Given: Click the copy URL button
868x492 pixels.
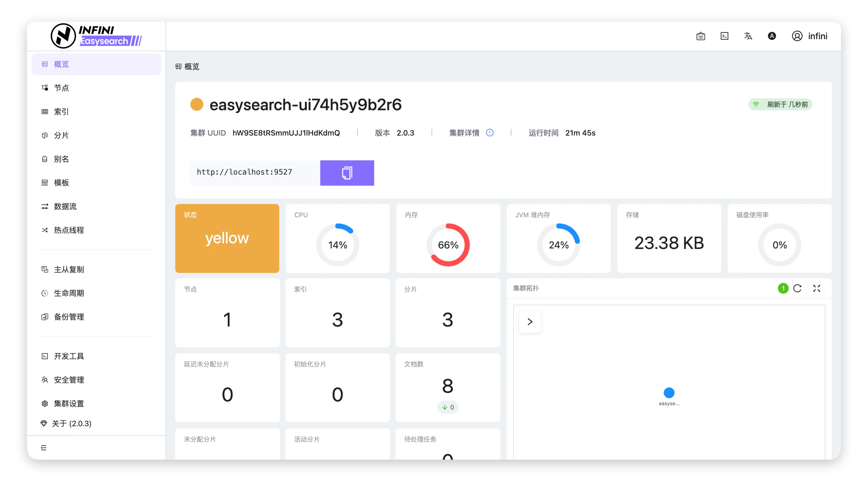Looking at the screenshot, I should pos(347,173).
